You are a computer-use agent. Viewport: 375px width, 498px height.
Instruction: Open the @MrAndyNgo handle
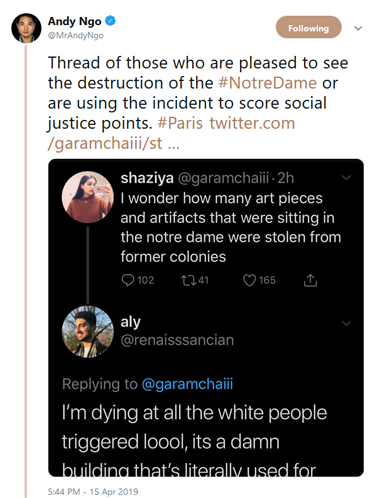(x=76, y=35)
